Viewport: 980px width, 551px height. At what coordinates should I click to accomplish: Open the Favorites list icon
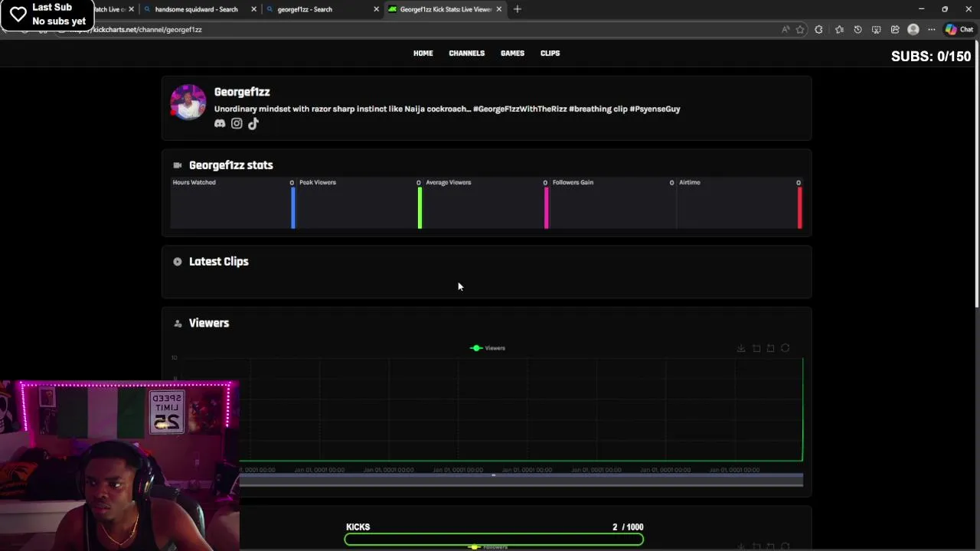click(x=839, y=29)
